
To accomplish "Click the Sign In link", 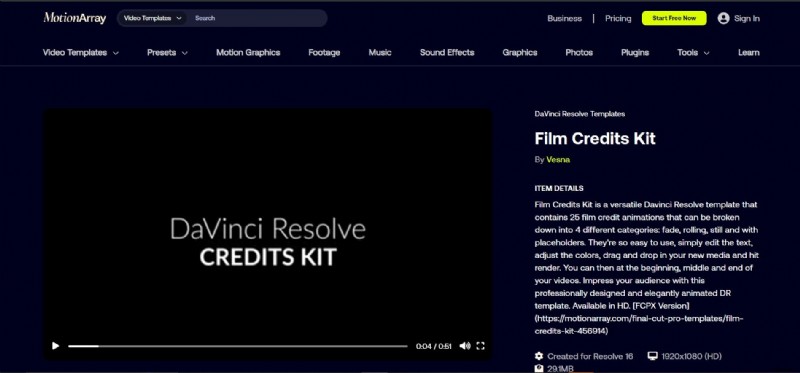I will pos(746,18).
